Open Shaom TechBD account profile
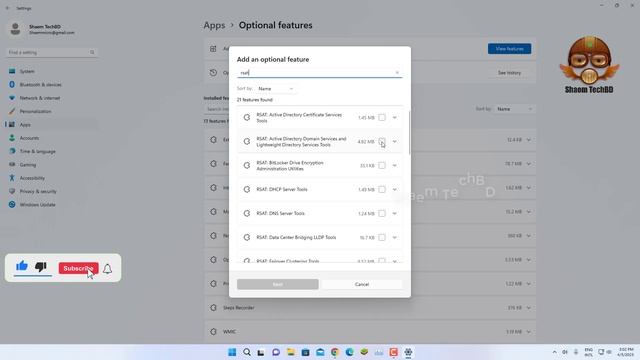Image resolution: width=640 pixels, height=360 pixels. (41, 29)
